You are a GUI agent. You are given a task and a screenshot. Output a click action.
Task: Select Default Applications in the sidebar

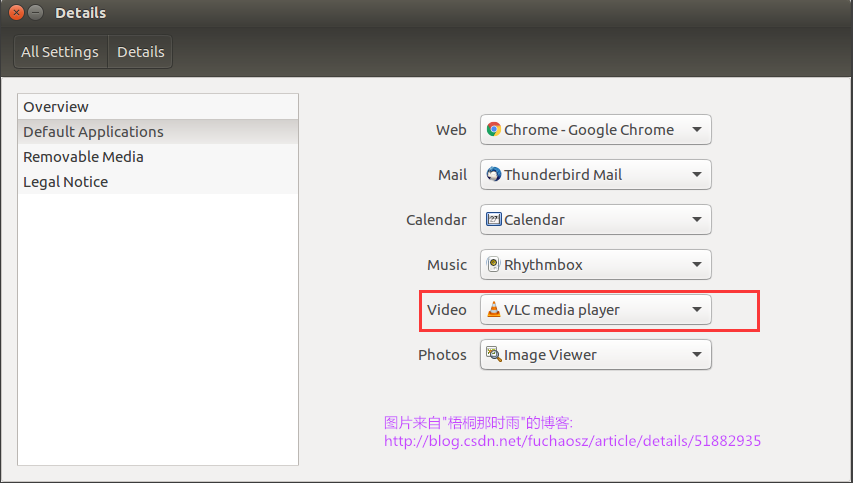pos(93,132)
